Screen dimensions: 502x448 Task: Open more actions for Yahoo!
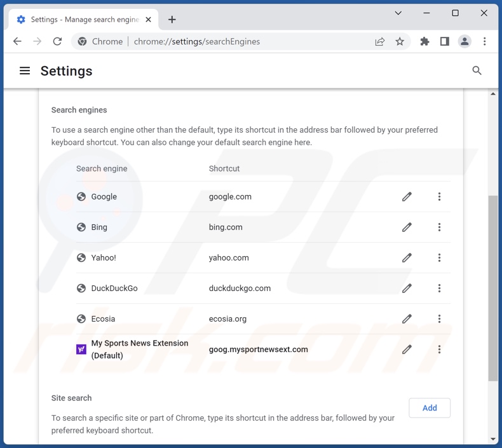pos(439,258)
